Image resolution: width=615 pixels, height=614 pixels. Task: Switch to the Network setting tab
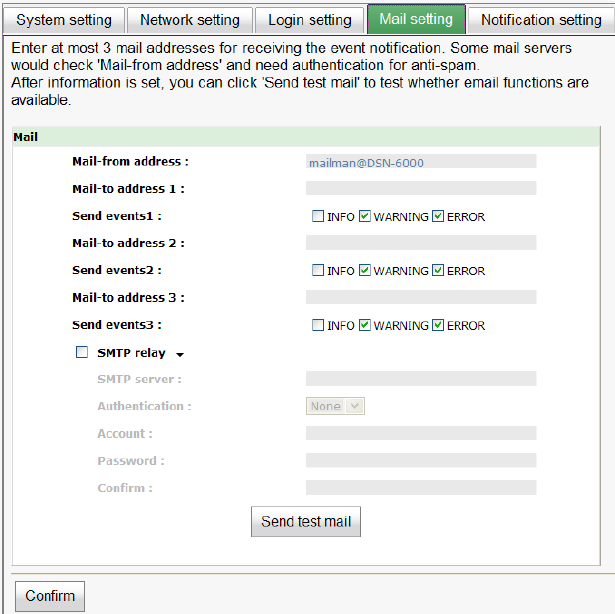coord(190,20)
